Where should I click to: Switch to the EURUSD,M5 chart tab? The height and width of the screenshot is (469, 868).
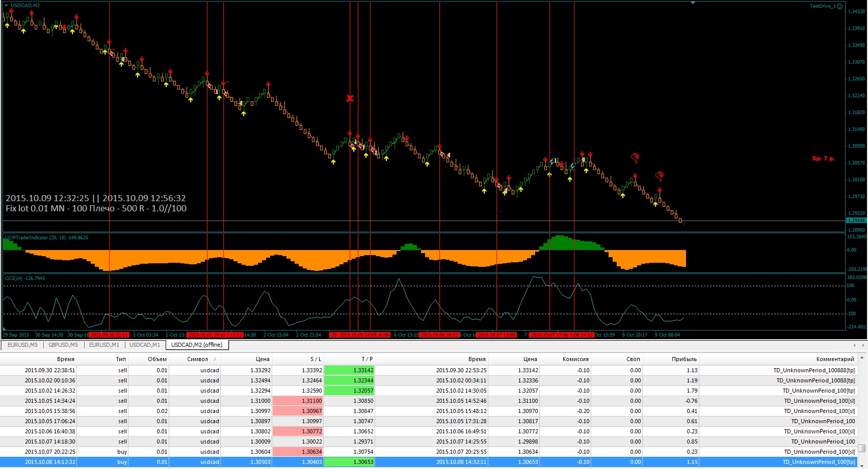[x=22, y=345]
